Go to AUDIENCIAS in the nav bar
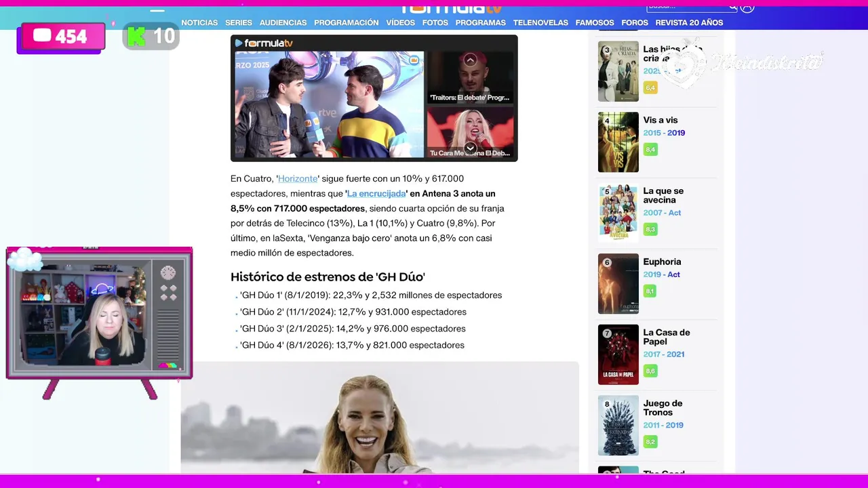 tap(283, 22)
